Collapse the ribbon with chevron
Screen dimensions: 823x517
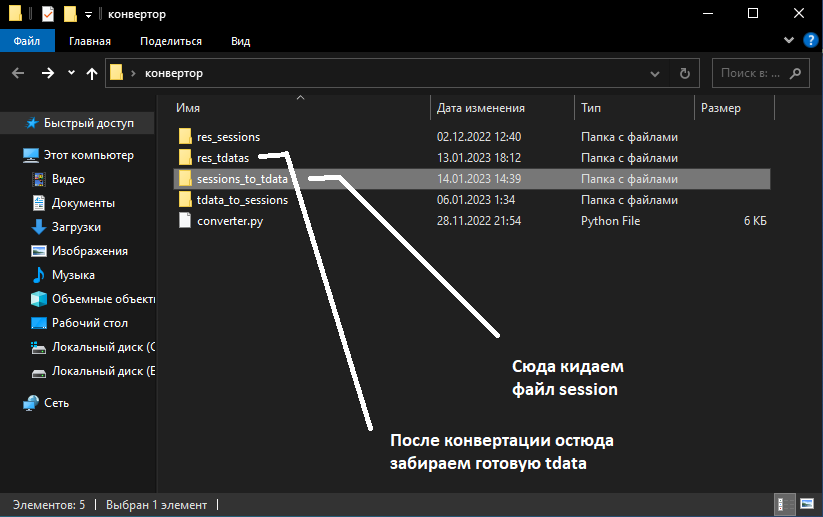(x=791, y=40)
